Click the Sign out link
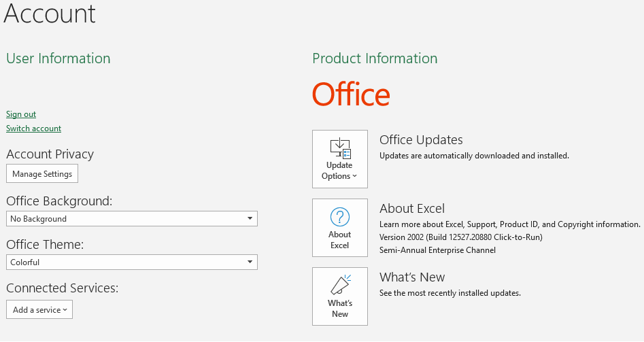The image size is (644, 342). click(21, 114)
